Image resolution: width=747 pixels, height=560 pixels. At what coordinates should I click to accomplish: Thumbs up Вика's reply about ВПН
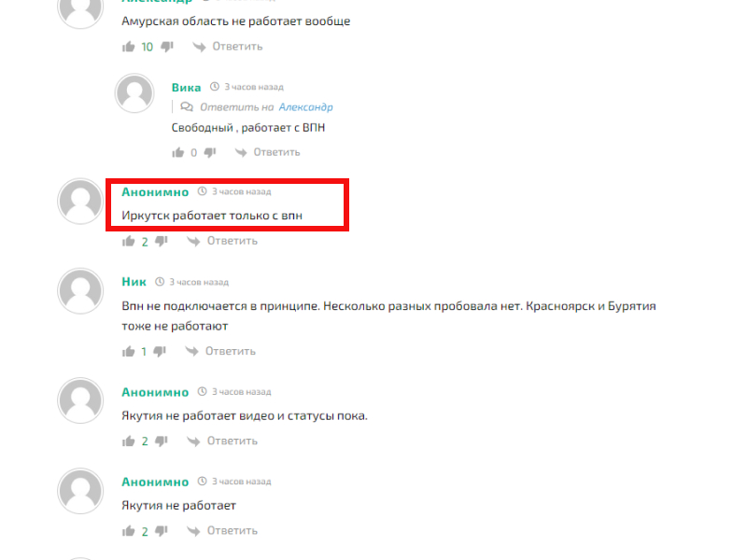(x=177, y=152)
